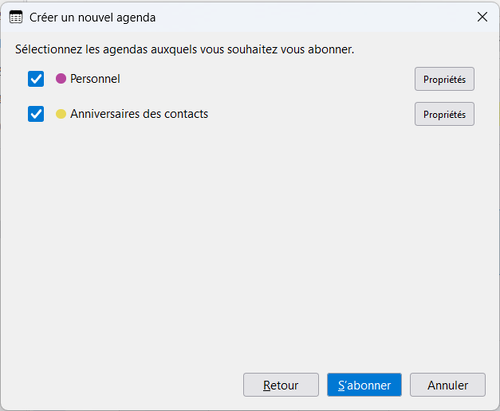Click the Créer un nouvel agenda title text

coord(92,18)
